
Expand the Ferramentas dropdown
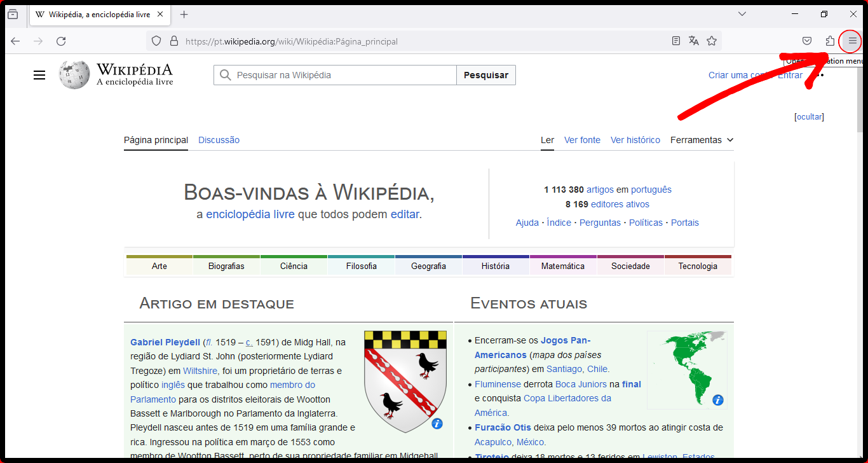(x=702, y=140)
